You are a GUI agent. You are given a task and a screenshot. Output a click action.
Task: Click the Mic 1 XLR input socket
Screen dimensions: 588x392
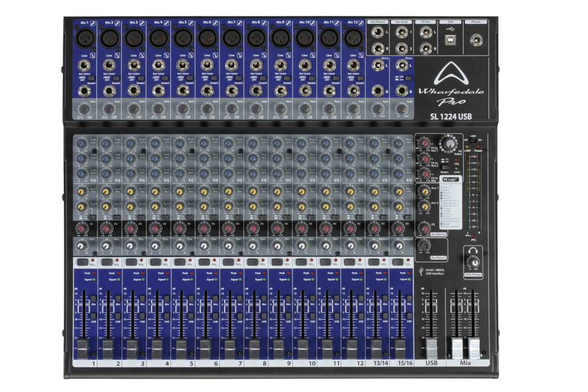click(x=85, y=39)
